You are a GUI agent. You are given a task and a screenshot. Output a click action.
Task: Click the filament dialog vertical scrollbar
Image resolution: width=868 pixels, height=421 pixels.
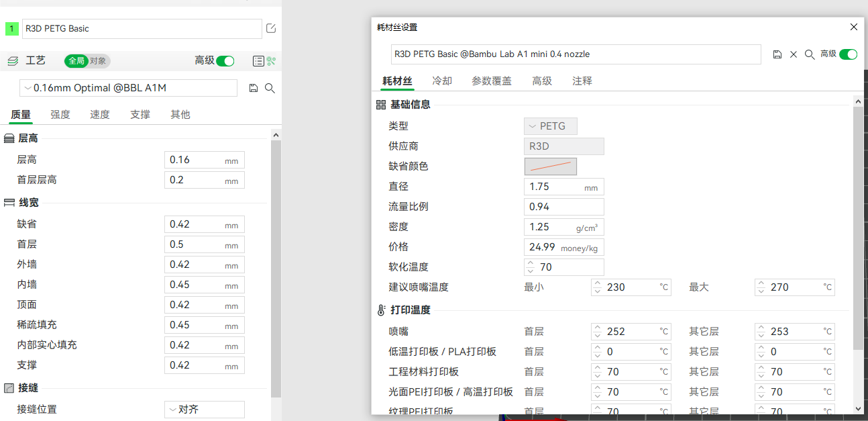point(859,228)
